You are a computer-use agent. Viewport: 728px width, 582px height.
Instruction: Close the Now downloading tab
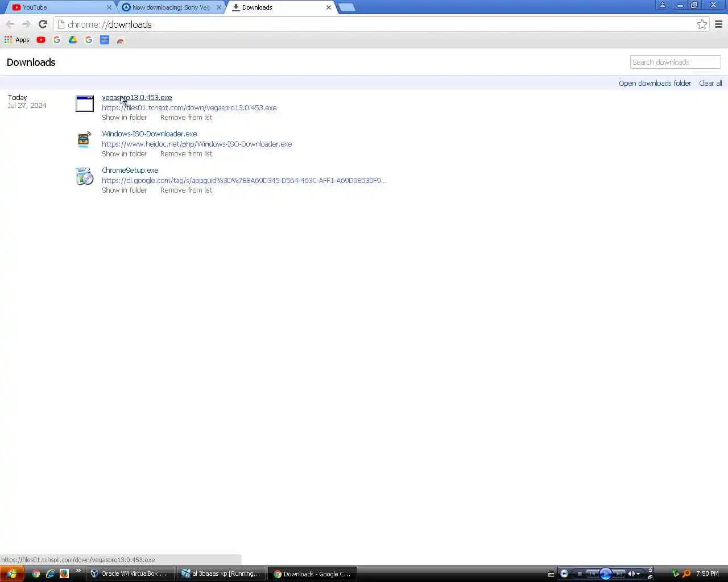tap(219, 7)
